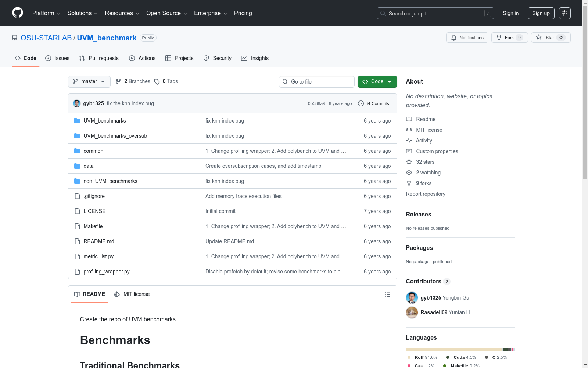Click the scales icon beside MIT license
The image size is (588, 368).
(x=409, y=130)
